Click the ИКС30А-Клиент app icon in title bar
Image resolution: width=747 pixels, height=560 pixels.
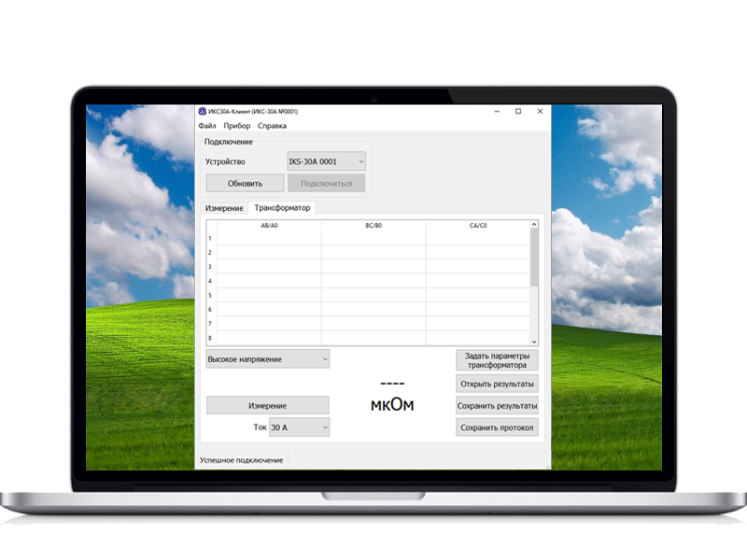pyautogui.click(x=202, y=111)
